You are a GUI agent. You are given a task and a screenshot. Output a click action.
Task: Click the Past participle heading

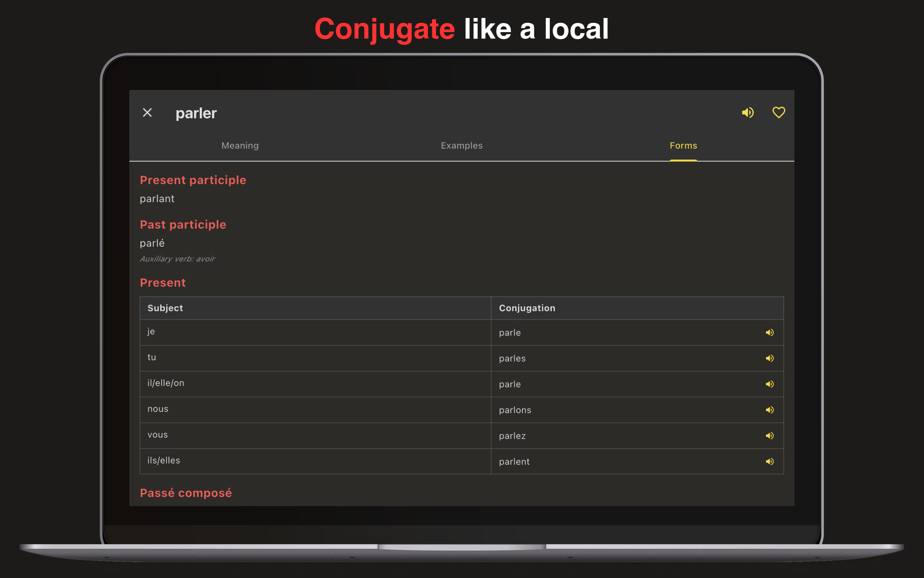(x=183, y=224)
